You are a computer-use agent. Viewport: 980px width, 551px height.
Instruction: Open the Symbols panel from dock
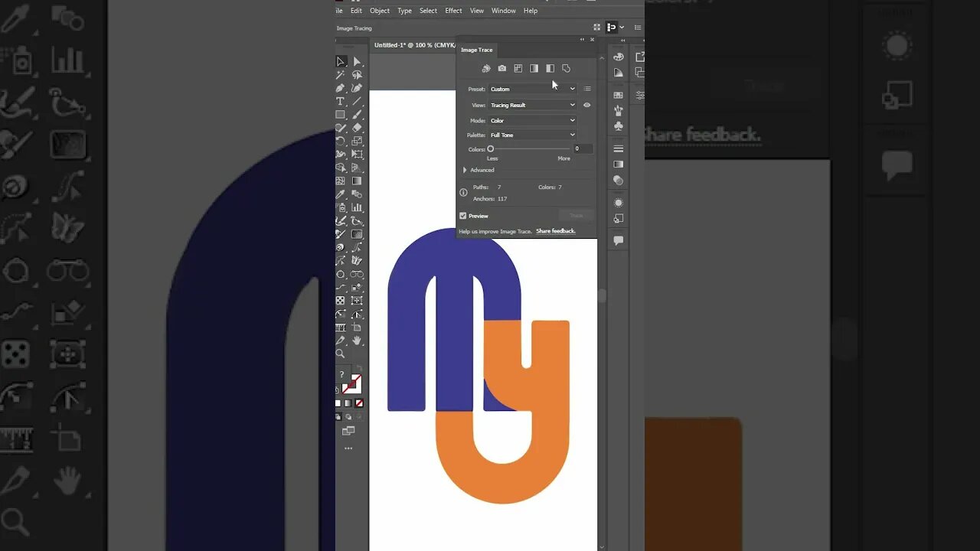[x=619, y=126]
